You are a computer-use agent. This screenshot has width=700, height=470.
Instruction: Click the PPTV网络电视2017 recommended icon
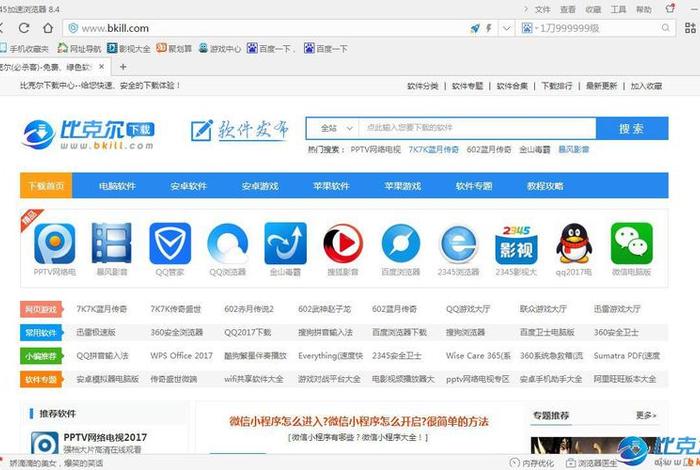pos(45,444)
